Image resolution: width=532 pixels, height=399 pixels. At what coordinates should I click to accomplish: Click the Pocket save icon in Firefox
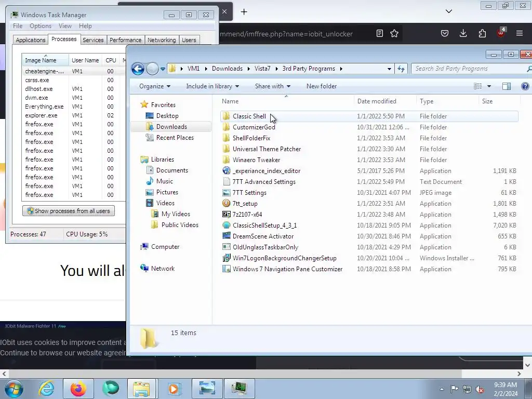(x=445, y=33)
